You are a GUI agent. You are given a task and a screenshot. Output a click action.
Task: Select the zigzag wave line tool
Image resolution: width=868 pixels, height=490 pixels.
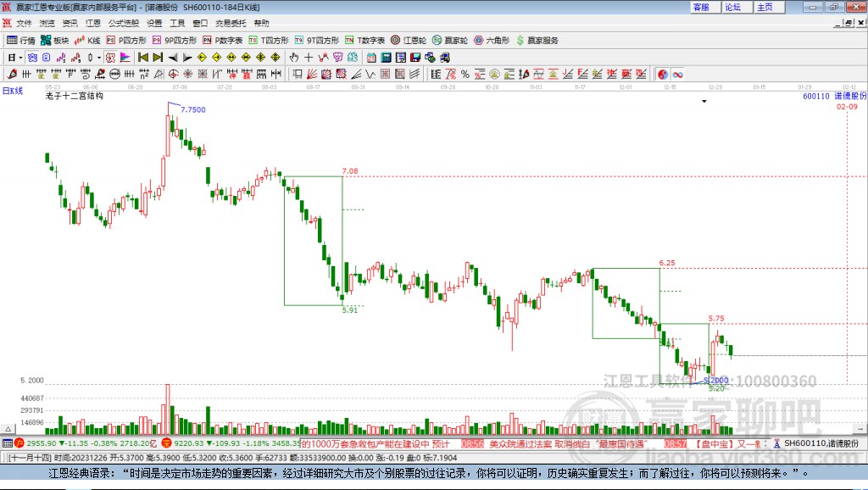click(370, 75)
